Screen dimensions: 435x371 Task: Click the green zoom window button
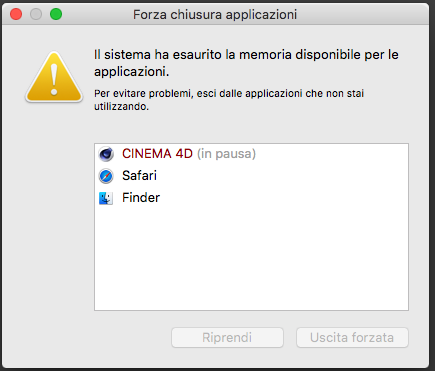(x=56, y=14)
